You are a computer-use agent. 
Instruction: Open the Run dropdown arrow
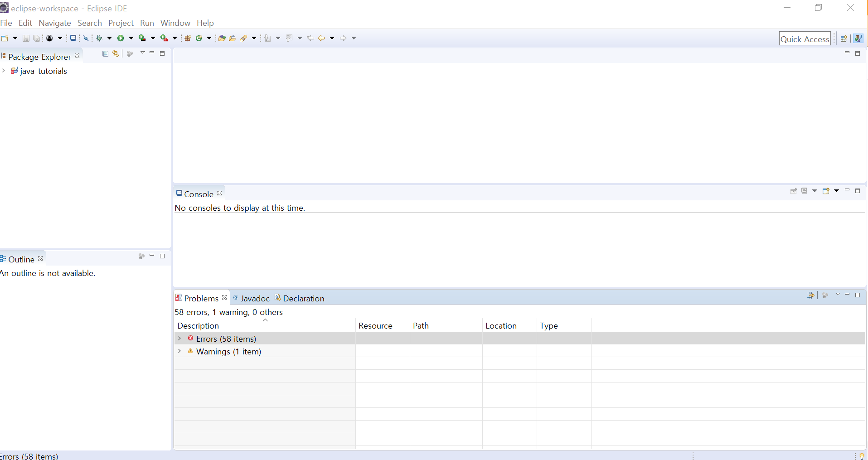(x=131, y=38)
